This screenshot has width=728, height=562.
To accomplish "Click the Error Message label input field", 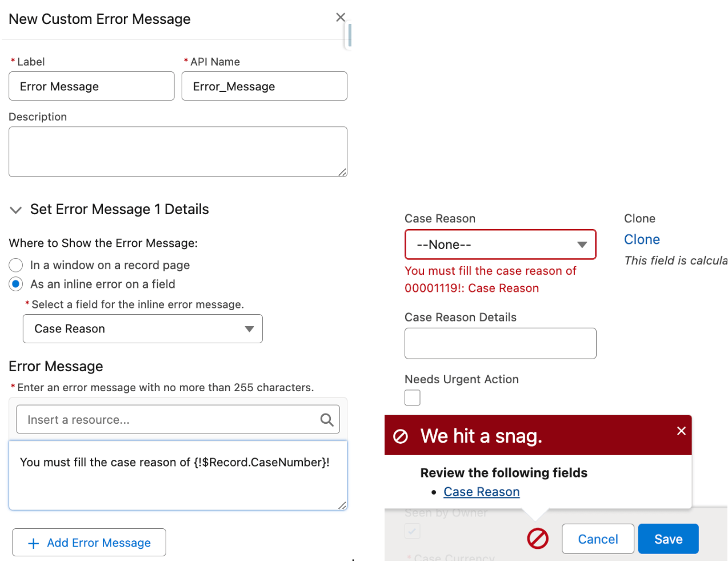I will pyautogui.click(x=91, y=86).
